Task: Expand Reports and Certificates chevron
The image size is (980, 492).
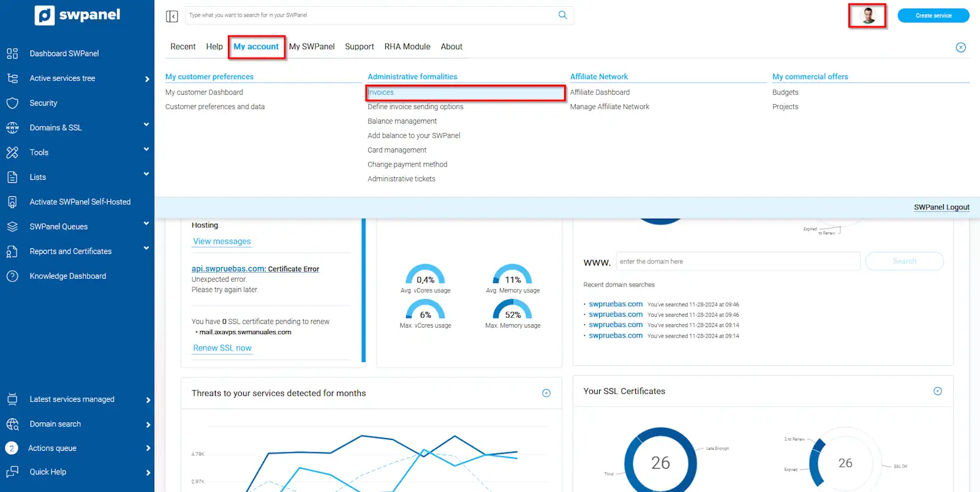Action: [x=146, y=248]
